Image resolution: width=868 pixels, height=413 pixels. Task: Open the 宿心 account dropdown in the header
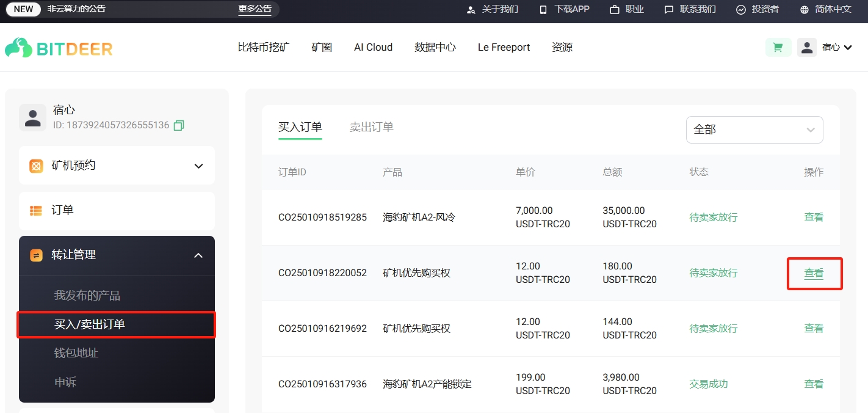point(837,47)
